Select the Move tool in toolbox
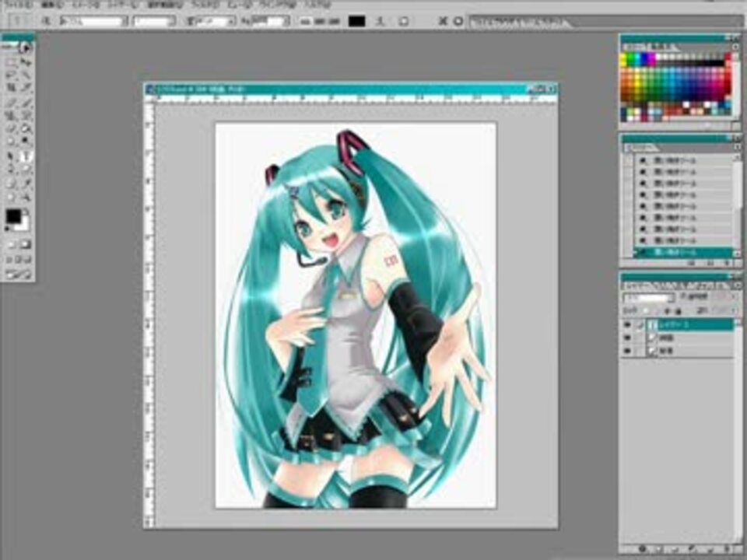Image resolution: width=747 pixels, height=560 pixels. point(26,62)
